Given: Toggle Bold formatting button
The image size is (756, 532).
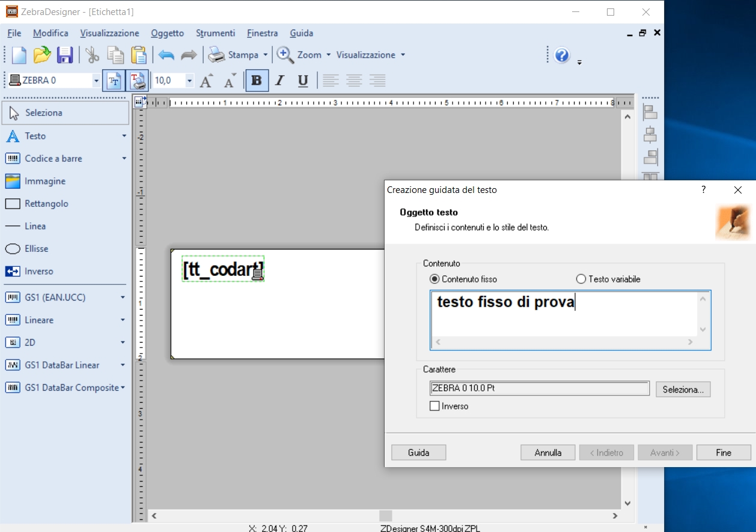Looking at the screenshot, I should [257, 81].
